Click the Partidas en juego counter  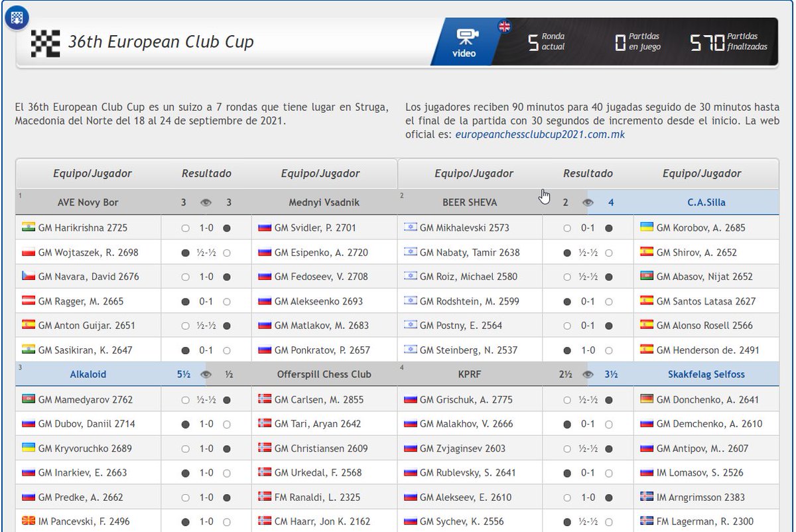pyautogui.click(x=637, y=42)
